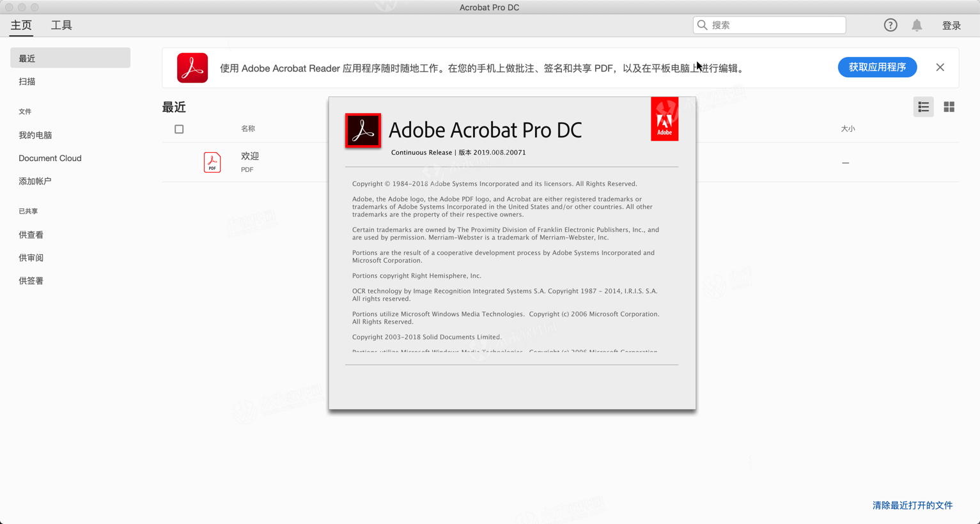Switch to the 主页 tab
980x524 pixels.
click(x=21, y=26)
